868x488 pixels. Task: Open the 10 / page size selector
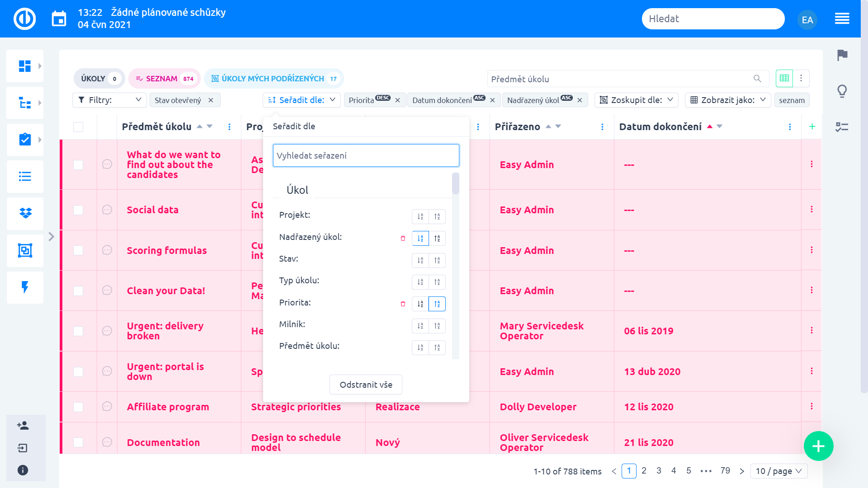[x=778, y=471]
